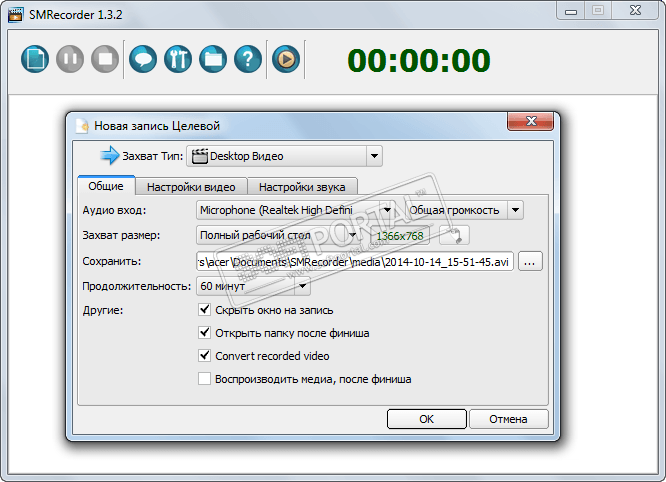Open the speech bubble comment tool
This screenshot has height=482, width=666.
click(143, 59)
